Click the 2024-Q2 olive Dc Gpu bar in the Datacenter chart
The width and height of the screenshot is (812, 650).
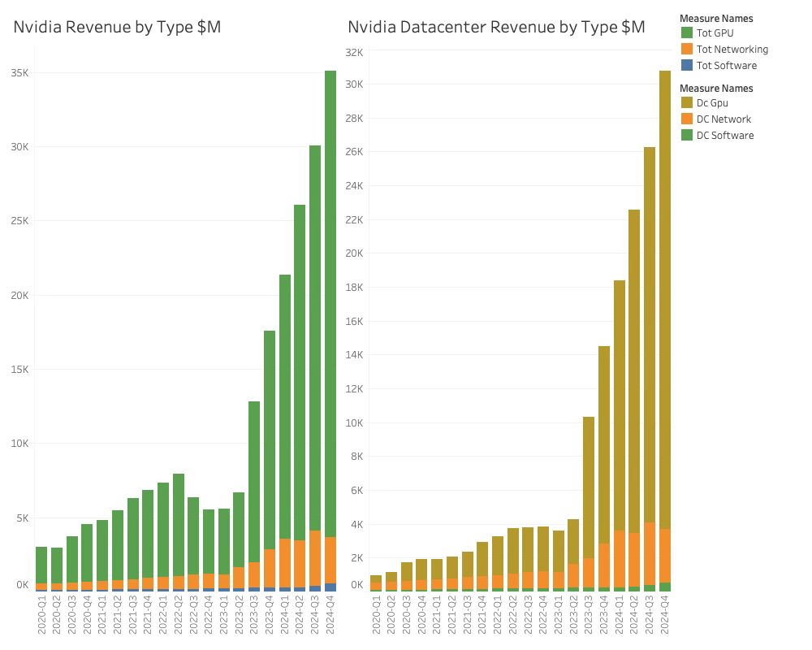(634, 371)
